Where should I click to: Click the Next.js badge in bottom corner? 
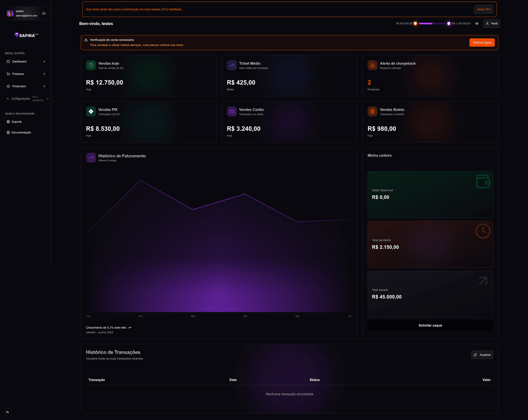pos(8,412)
